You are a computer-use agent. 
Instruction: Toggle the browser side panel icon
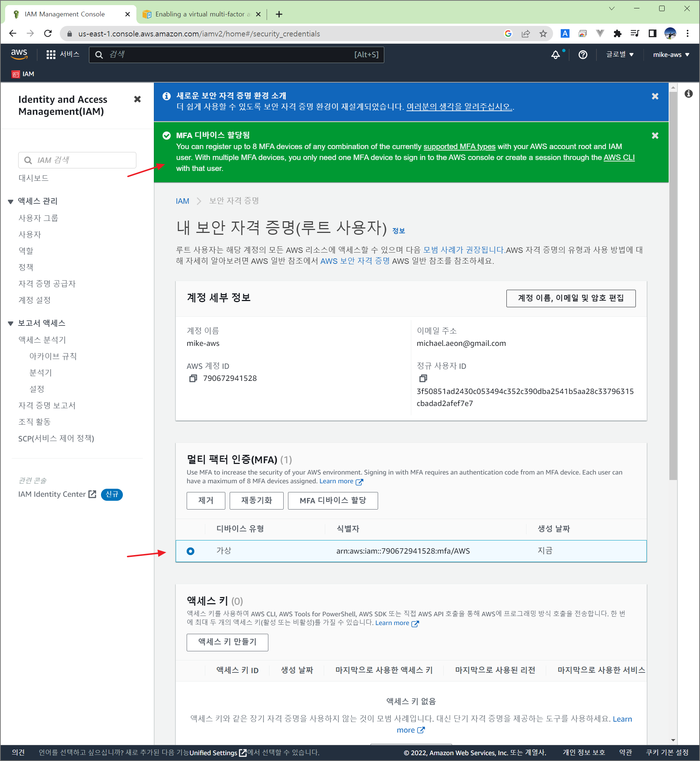[x=652, y=34]
